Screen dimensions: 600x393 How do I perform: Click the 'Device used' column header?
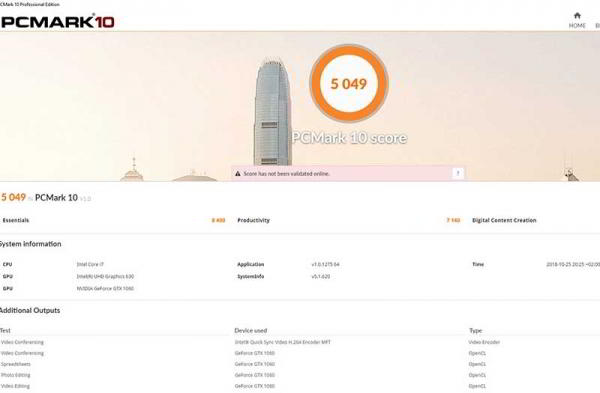(x=251, y=330)
